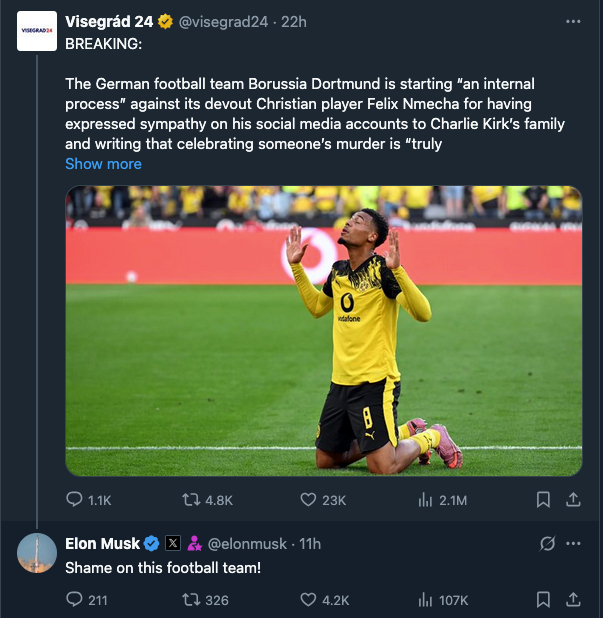View analytics of Visegrád 24 post
The height and width of the screenshot is (618, 603).
tap(424, 499)
